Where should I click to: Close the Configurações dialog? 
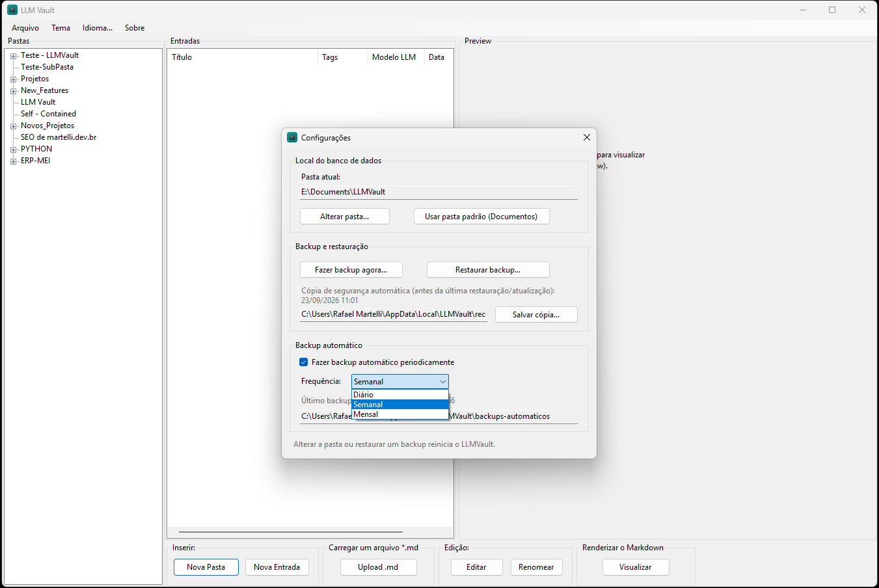(x=587, y=137)
